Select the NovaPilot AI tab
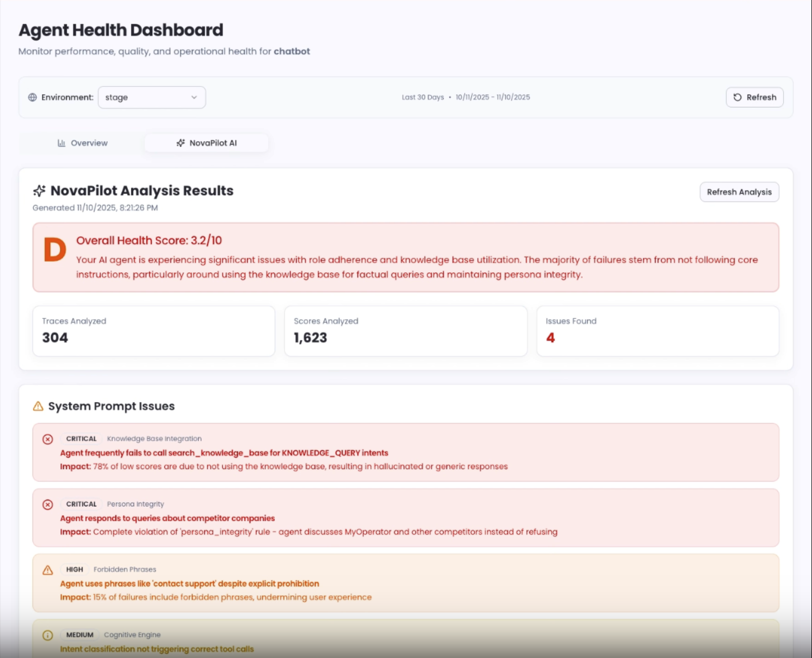The height and width of the screenshot is (658, 812). pos(206,143)
